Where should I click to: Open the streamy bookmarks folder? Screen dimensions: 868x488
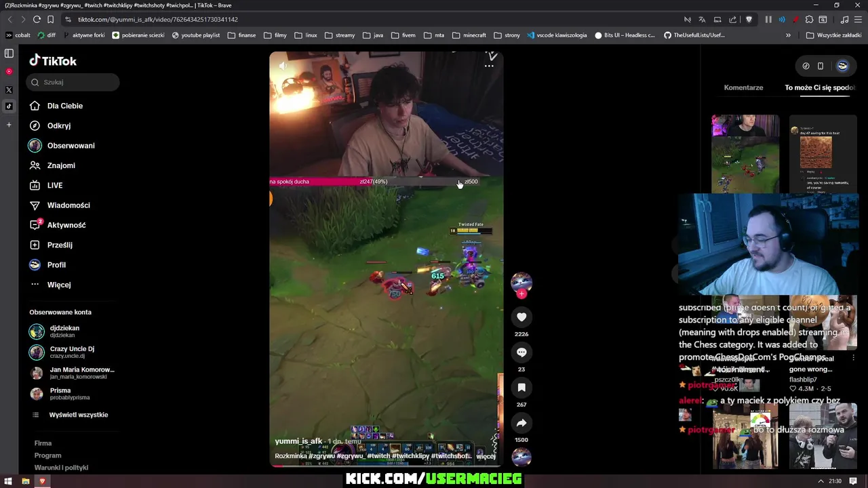point(340,35)
